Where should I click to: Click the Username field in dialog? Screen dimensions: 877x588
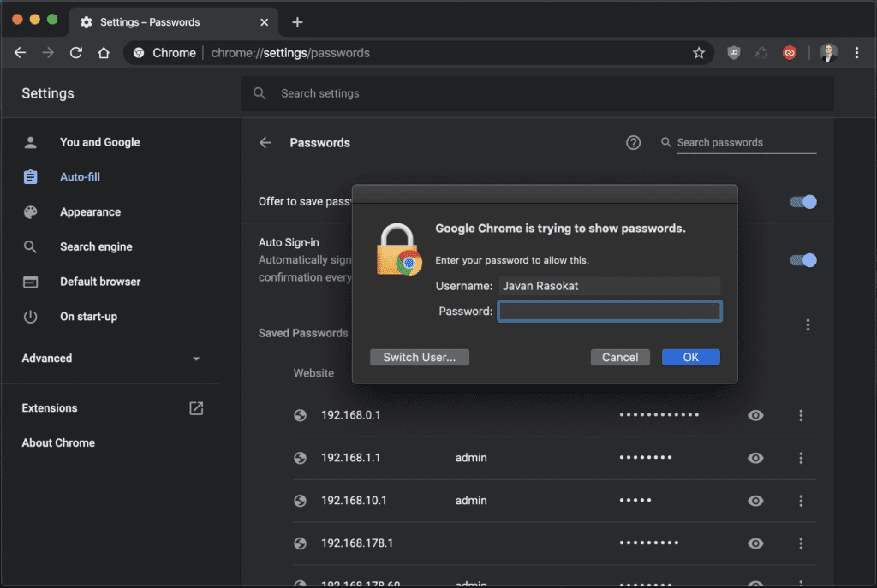[610, 286]
